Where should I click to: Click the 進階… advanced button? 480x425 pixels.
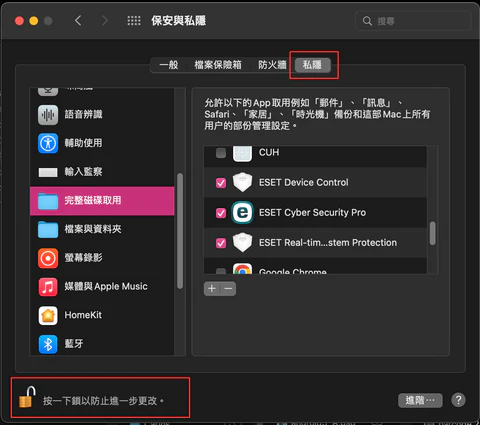(x=420, y=400)
